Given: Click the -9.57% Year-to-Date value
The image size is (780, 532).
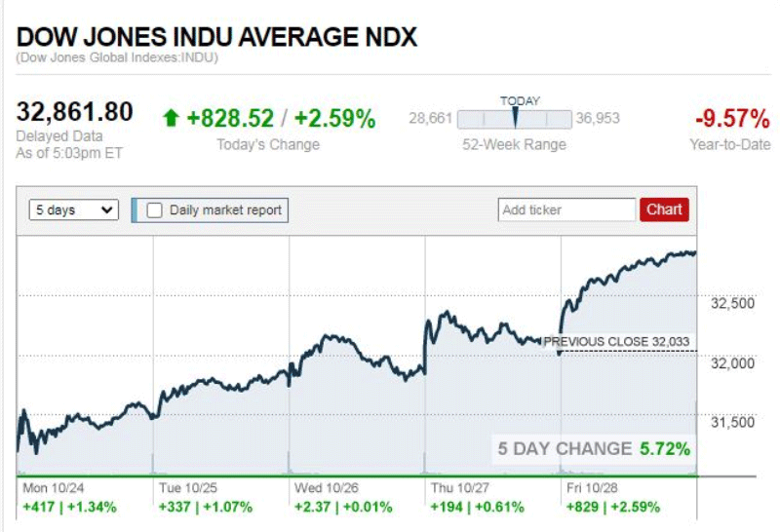Looking at the screenshot, I should (x=732, y=119).
